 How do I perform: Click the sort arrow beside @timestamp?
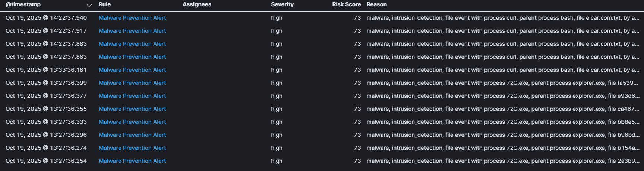(x=89, y=5)
